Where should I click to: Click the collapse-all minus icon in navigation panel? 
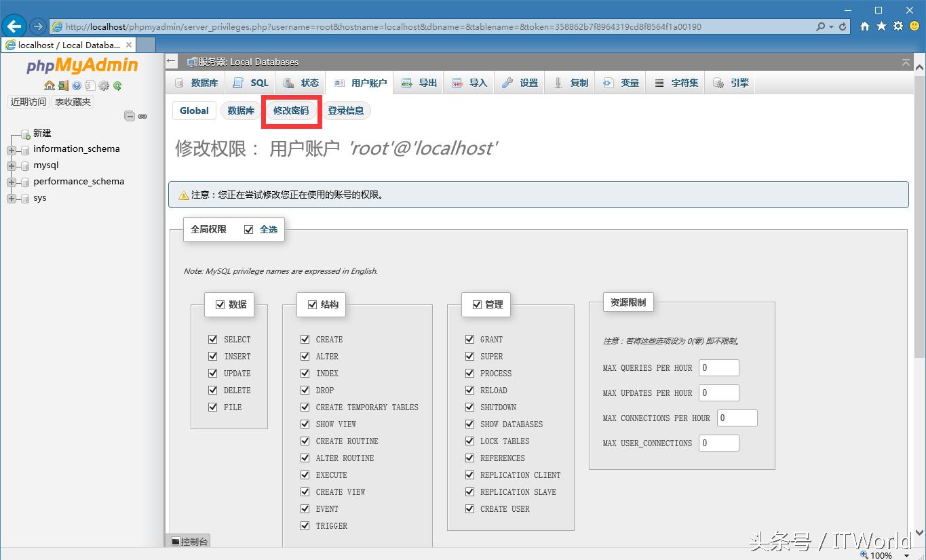click(x=130, y=116)
